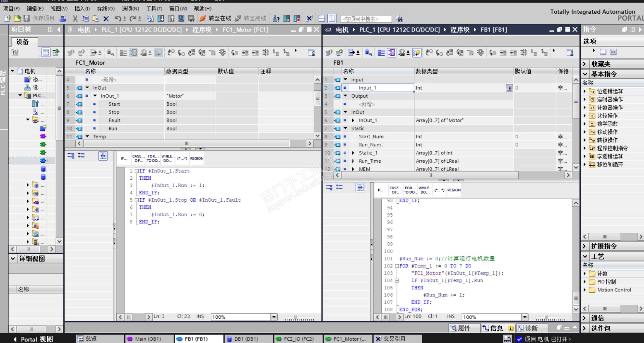Click the cut scissors icon in main toolbar
The image size is (644, 343).
tap(75, 18)
